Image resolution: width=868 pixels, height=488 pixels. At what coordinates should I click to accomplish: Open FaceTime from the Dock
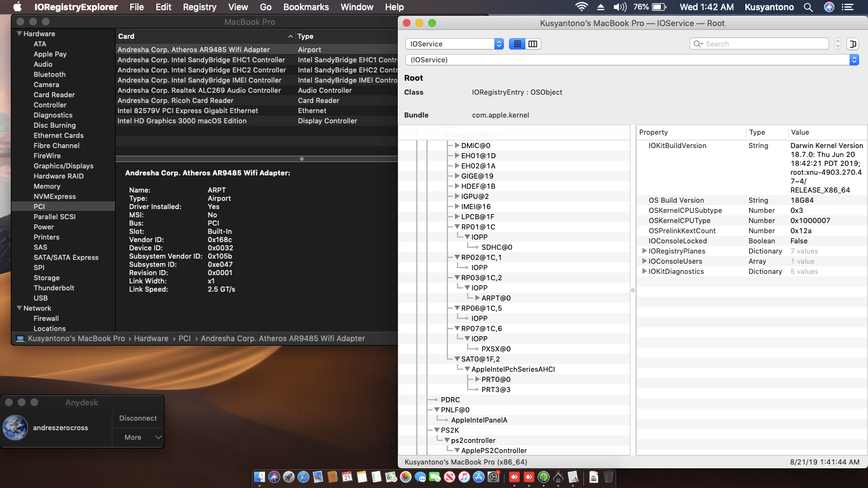pyautogui.click(x=435, y=477)
